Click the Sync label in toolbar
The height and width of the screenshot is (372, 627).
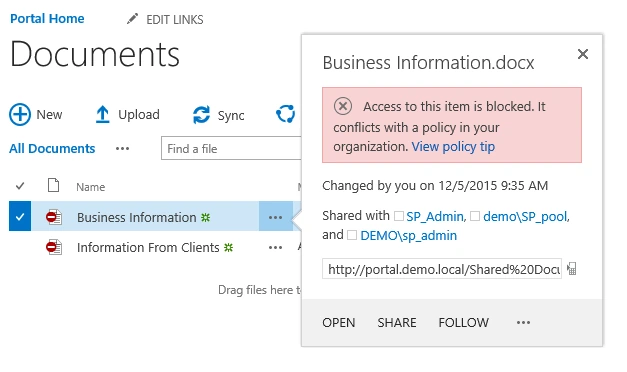(x=231, y=116)
